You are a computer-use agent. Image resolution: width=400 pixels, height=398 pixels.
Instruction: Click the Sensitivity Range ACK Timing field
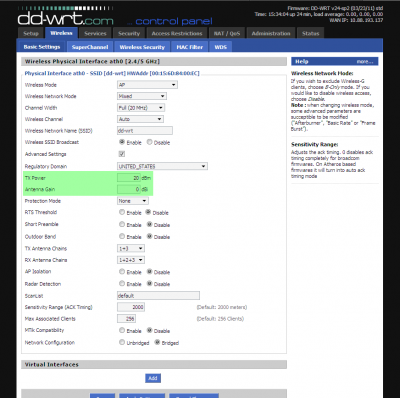(x=131, y=307)
